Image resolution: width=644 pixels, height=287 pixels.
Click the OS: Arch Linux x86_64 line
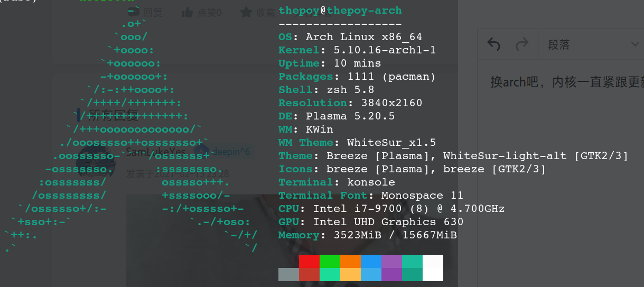350,37
